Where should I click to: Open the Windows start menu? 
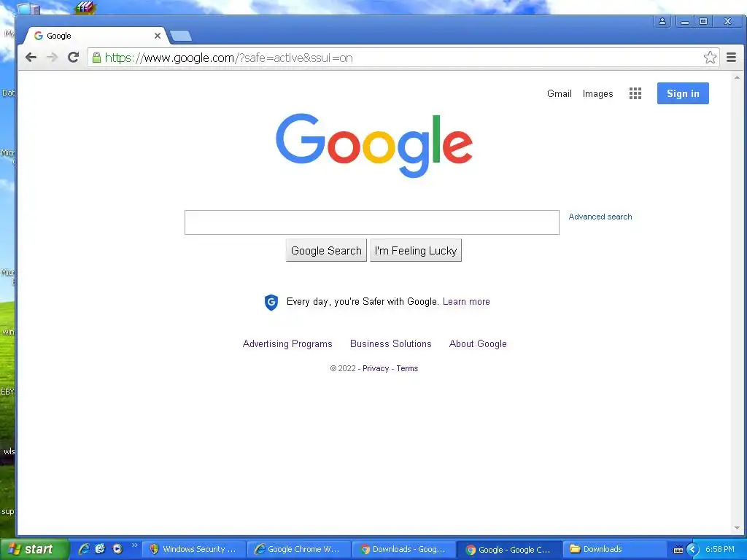click(x=34, y=549)
